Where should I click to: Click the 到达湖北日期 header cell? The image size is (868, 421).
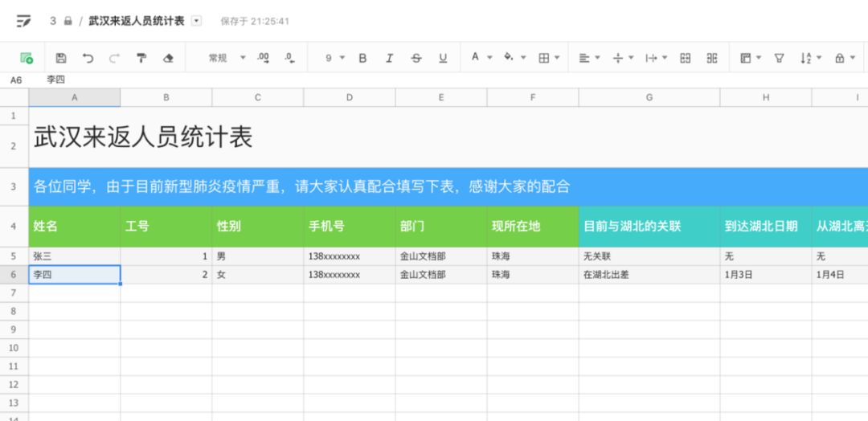[x=766, y=227]
